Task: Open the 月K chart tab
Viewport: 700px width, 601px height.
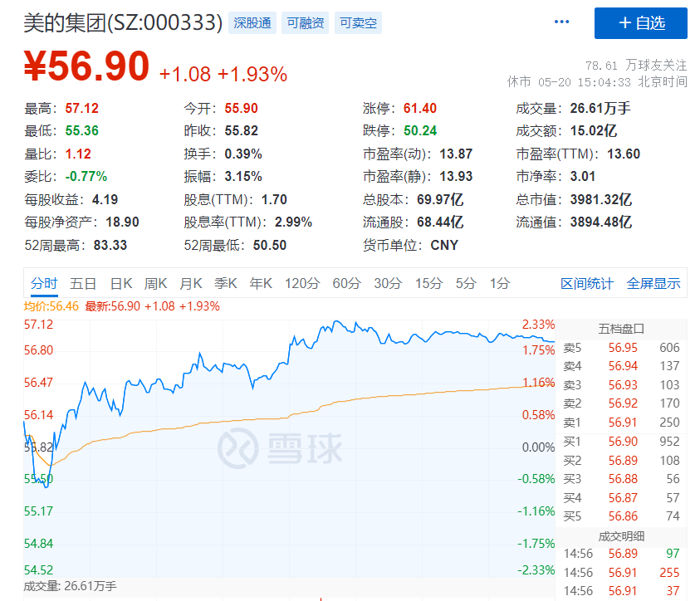Action: (191, 283)
